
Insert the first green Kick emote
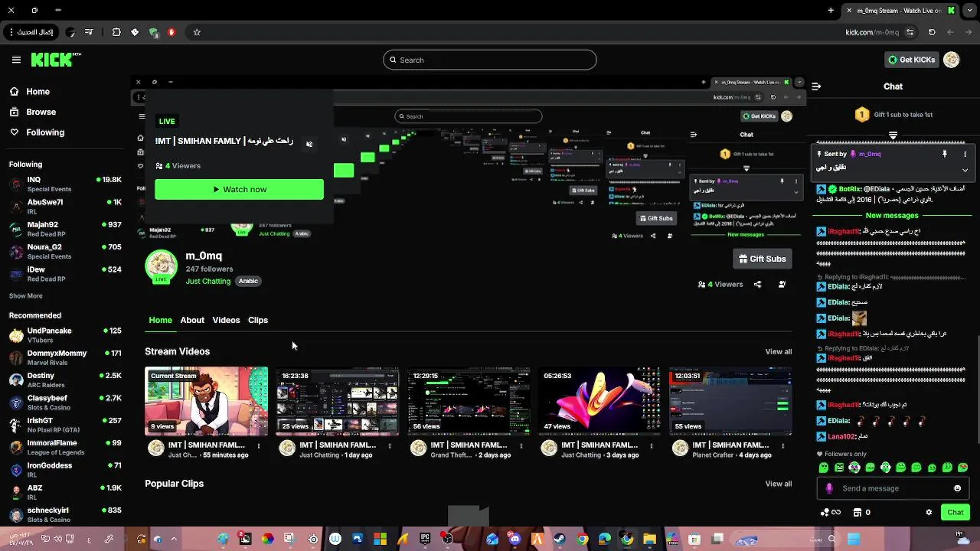coord(824,468)
